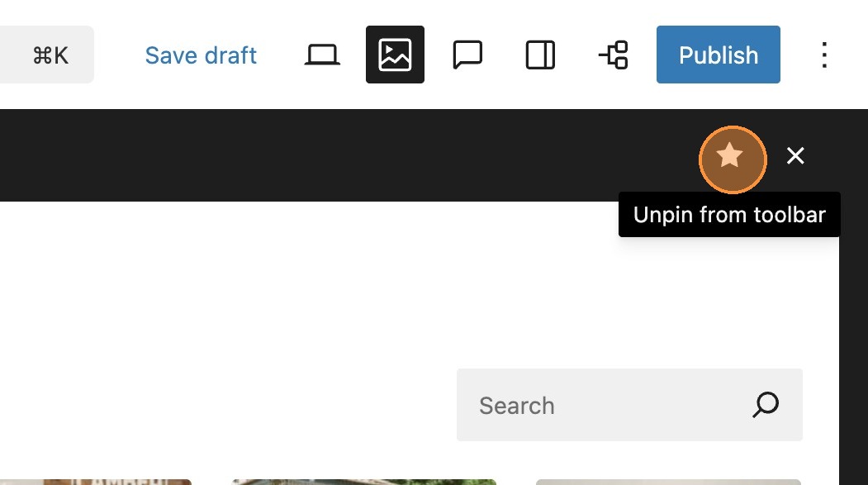Screen dimensions: 868x485
Task: Toggle the active media library panel icon
Action: coord(395,55)
